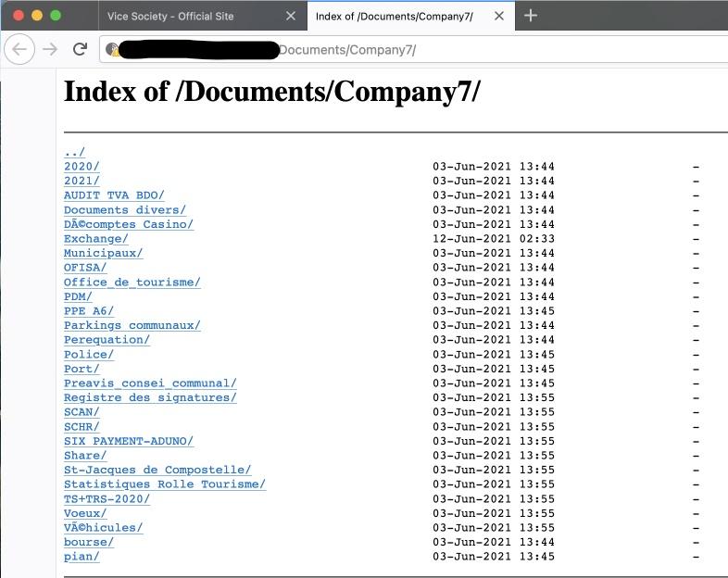Open the Registre des signatures/ folder
This screenshot has width=728, height=578.
point(150,397)
